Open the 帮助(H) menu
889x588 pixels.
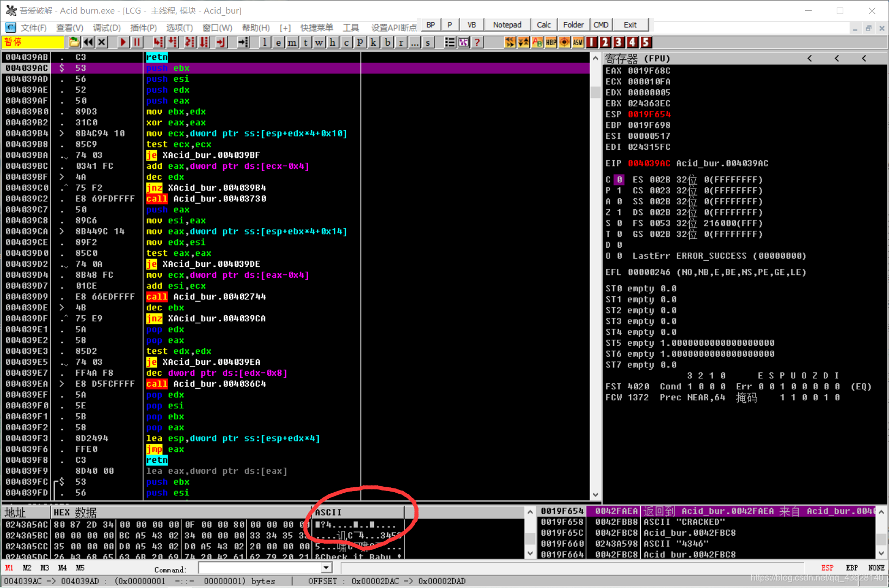pos(256,28)
